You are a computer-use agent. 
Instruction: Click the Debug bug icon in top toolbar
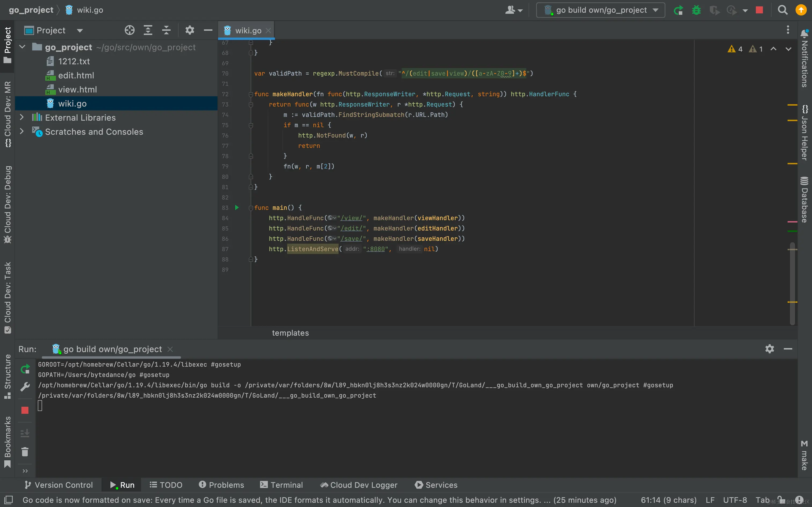(x=696, y=10)
